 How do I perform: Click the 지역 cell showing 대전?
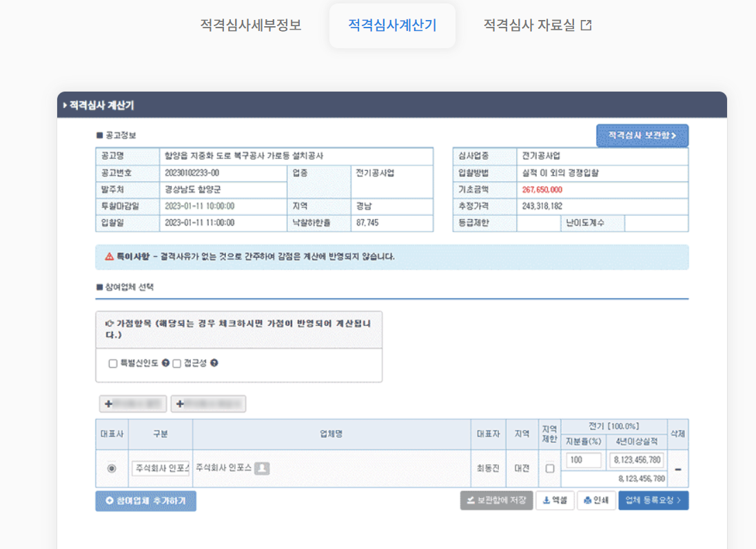(522, 468)
